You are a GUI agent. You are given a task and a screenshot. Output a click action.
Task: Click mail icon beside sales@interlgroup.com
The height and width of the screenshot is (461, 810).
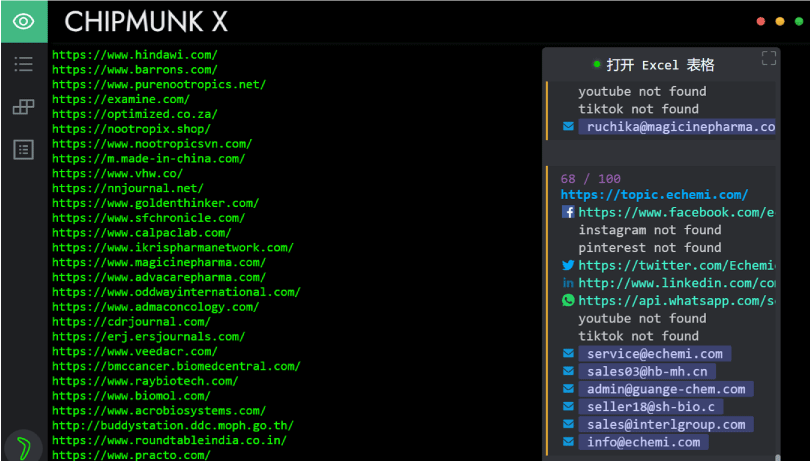pos(568,424)
